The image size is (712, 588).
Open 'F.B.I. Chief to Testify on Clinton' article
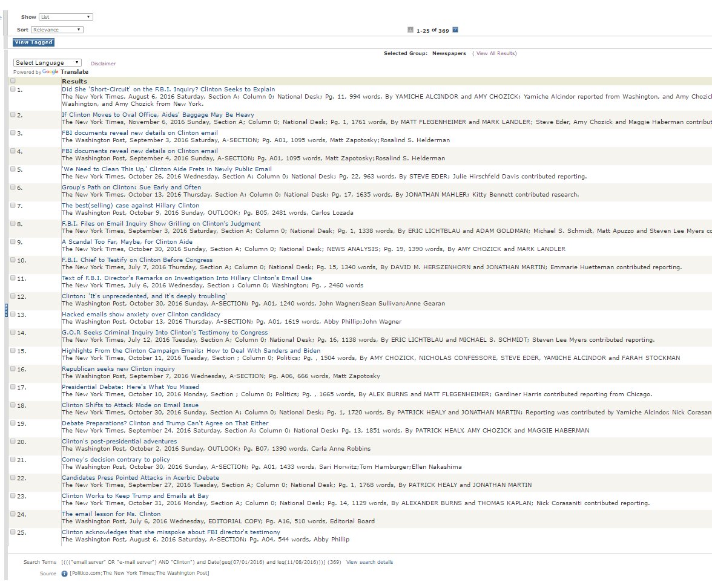pyautogui.click(x=137, y=260)
